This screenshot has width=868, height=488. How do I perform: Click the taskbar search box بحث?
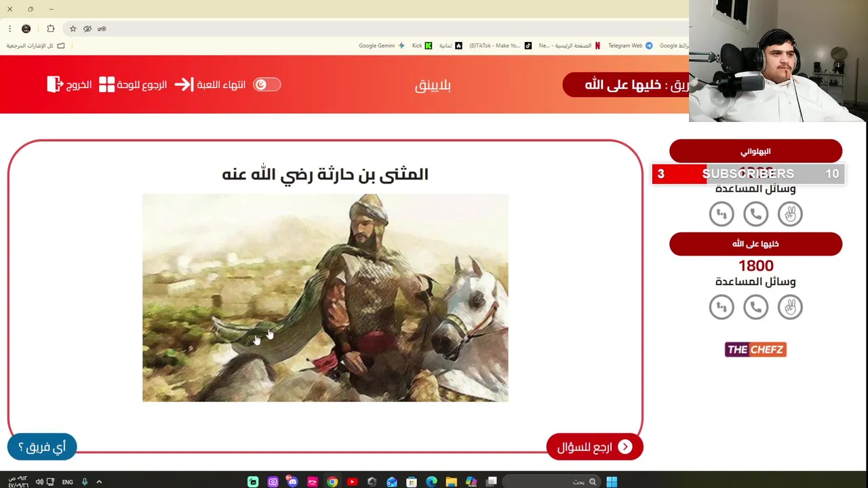tap(551, 482)
